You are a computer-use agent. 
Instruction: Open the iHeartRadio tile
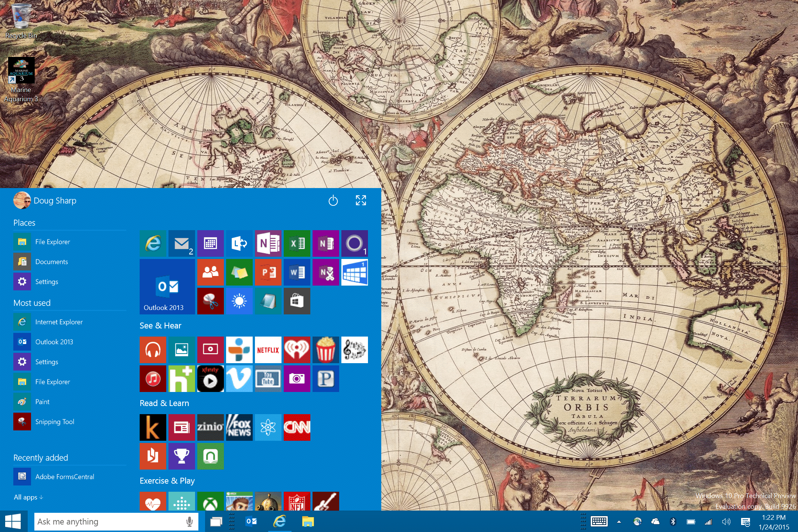pos(297,350)
